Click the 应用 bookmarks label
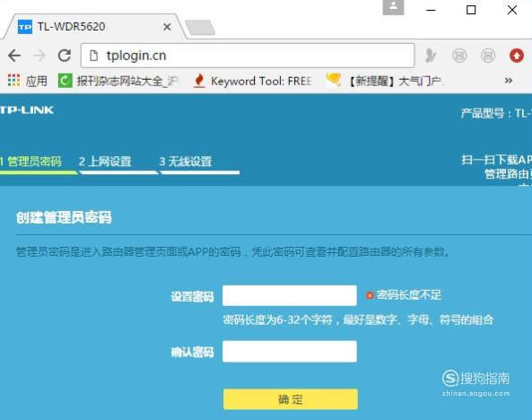This screenshot has width=532, height=420. click(36, 81)
